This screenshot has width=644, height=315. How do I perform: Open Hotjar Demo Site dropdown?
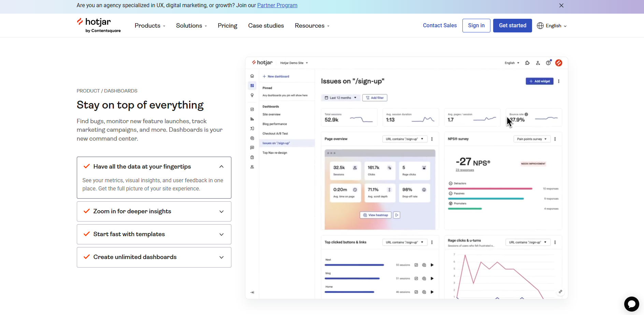tap(294, 63)
